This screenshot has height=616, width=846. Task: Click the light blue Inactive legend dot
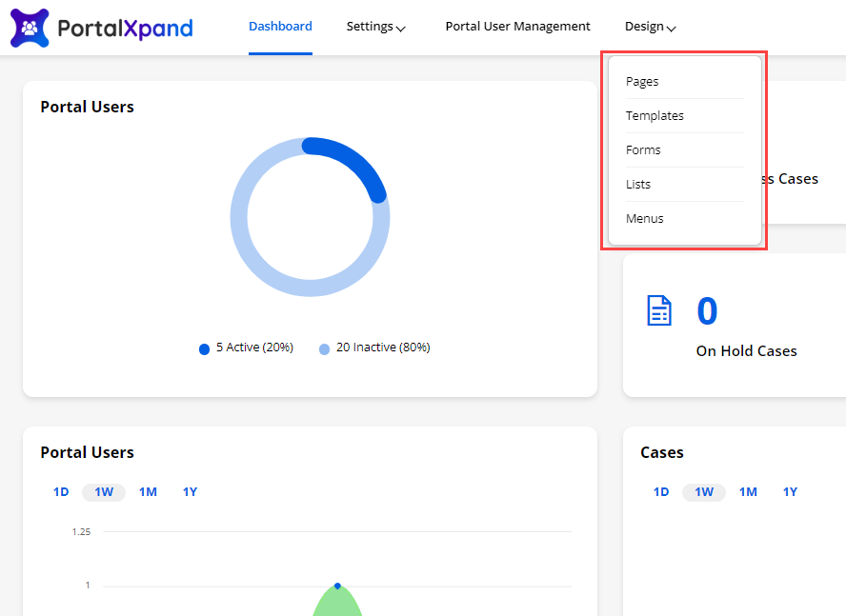click(x=324, y=349)
